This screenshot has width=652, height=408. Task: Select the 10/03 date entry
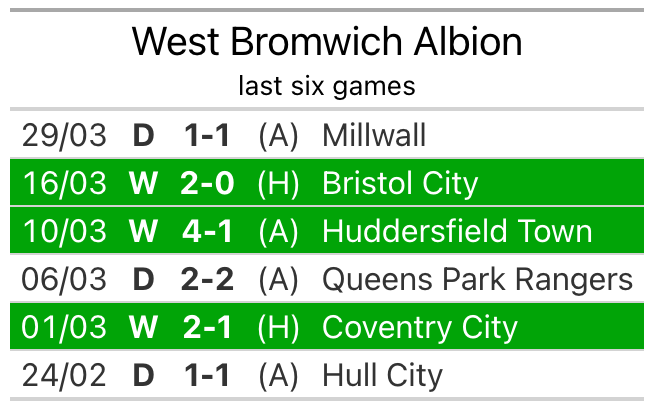tap(64, 231)
